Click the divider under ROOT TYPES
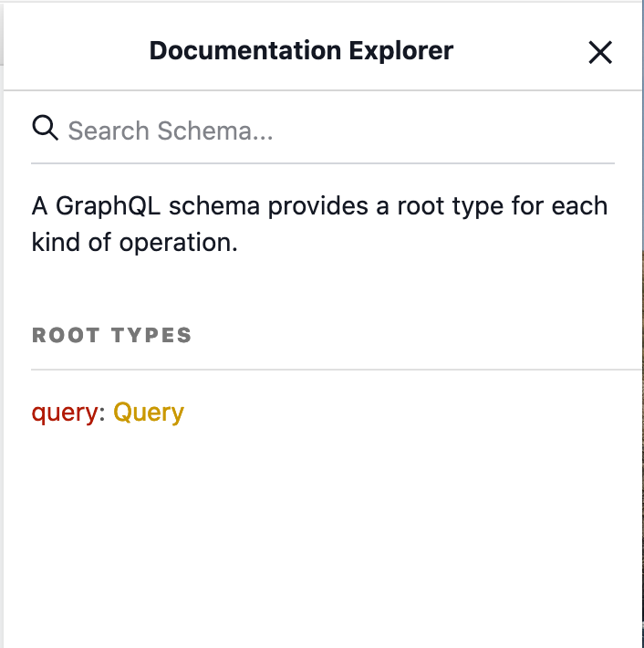The height and width of the screenshot is (648, 644). tap(336, 370)
